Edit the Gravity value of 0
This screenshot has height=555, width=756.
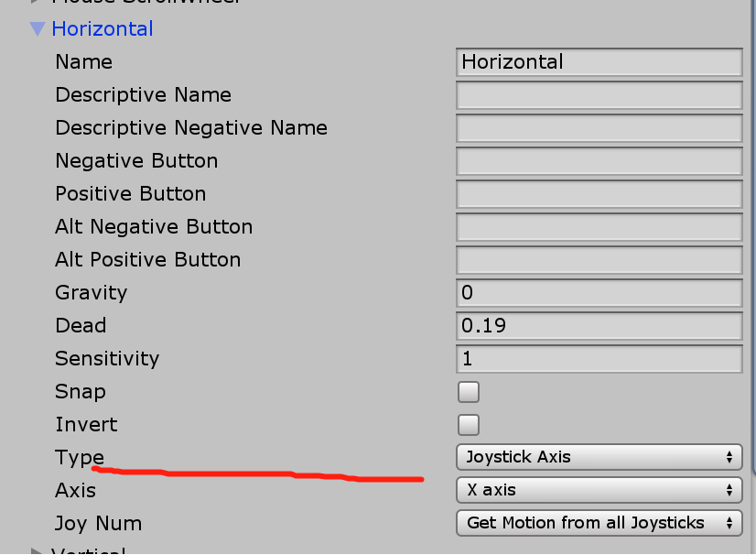599,293
